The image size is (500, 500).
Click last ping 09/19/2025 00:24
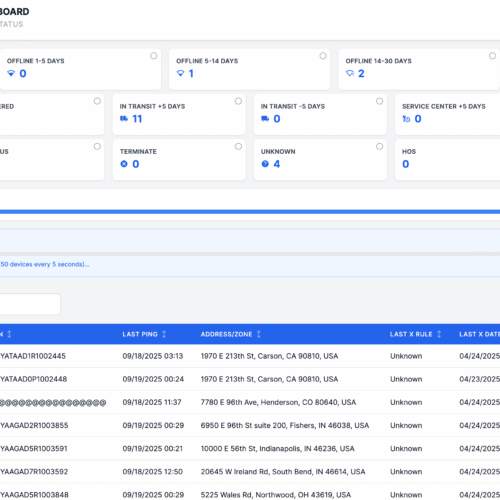[x=153, y=379]
